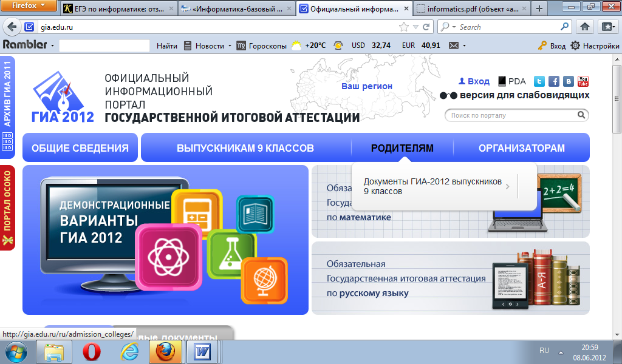622x364 pixels.
Task: Click the VKontakte icon on the portal
Action: click(569, 81)
